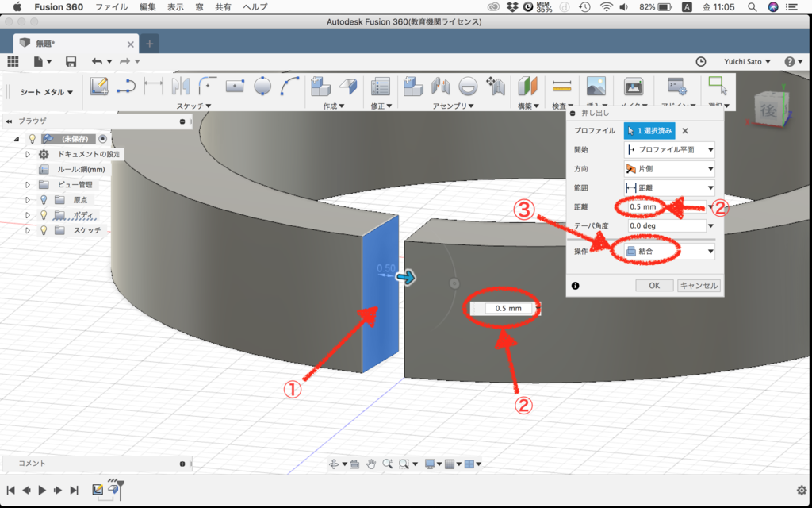Open the アセンブリ toolbar menu
812x508 pixels.
coord(454,106)
